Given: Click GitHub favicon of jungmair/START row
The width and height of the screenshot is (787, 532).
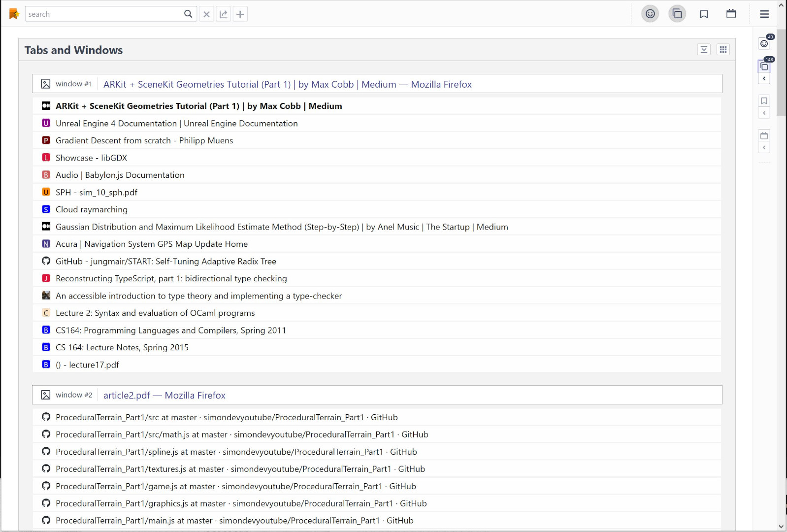Looking at the screenshot, I should click(x=46, y=261).
